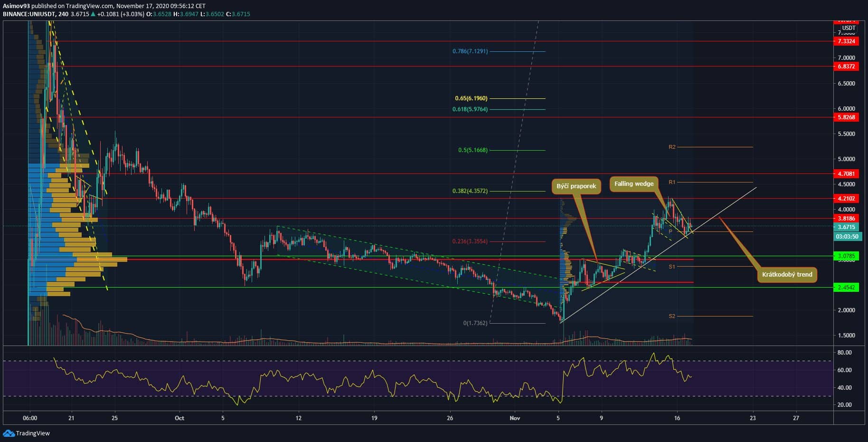Select the 0.236(3.3554) Fibonacci label
Screen dimensions: 868x442
(470, 241)
